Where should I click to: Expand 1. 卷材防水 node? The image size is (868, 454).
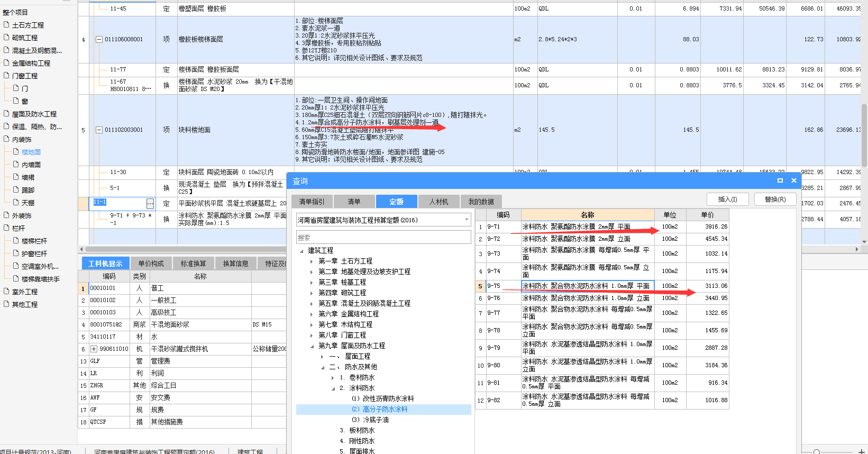[x=332, y=377]
